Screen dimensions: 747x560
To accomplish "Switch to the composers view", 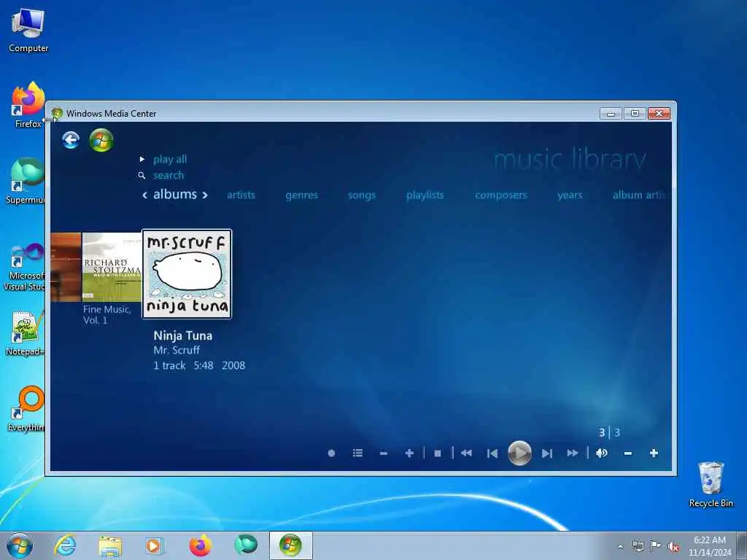I will coord(501,195).
